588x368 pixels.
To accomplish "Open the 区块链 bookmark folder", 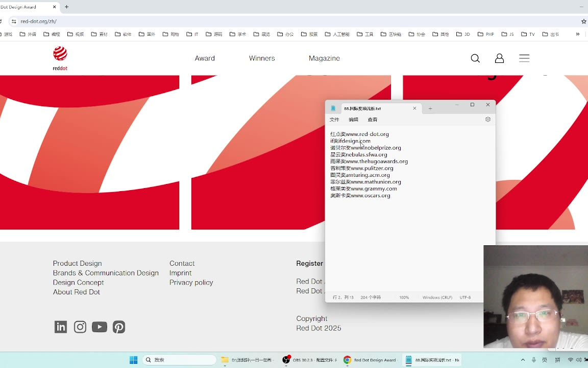I will 391,34.
